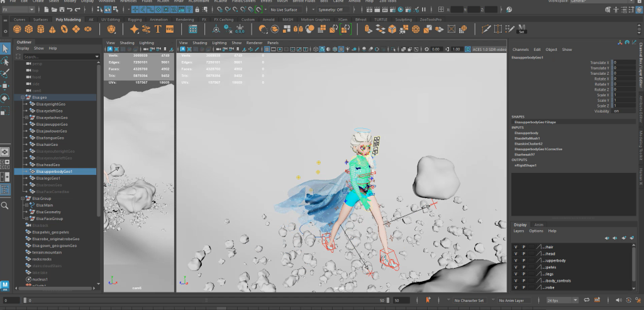Screen dimensions: 644x310
Task: Click the lock selection padlock icon
Action: coord(197,9)
